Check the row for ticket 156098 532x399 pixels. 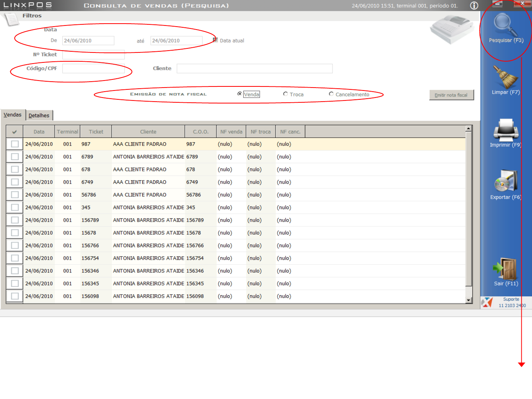click(x=15, y=296)
